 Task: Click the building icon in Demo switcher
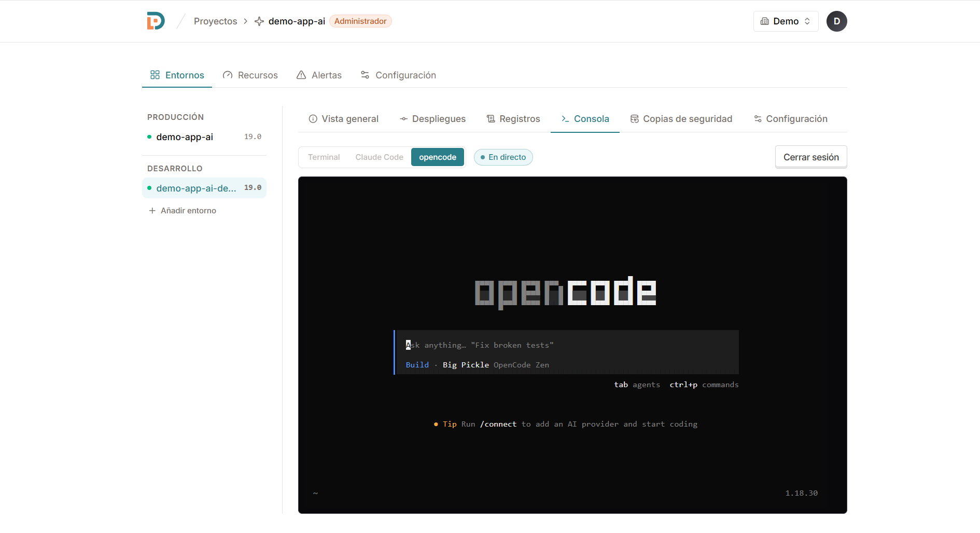coord(765,21)
